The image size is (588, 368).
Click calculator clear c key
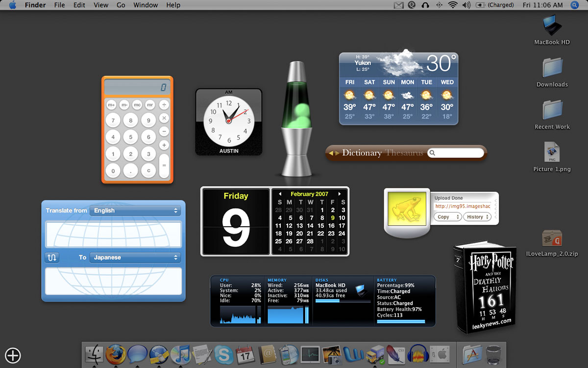tap(148, 171)
